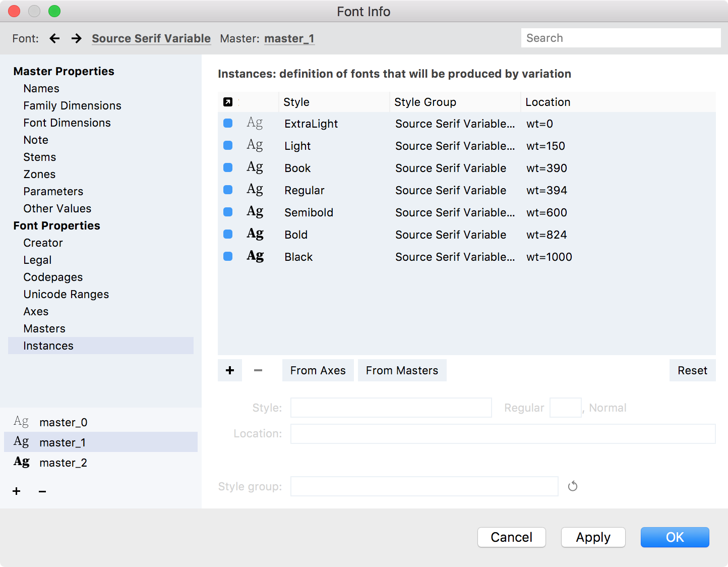728x567 pixels.
Task: Click the Style group input field
Action: click(424, 486)
